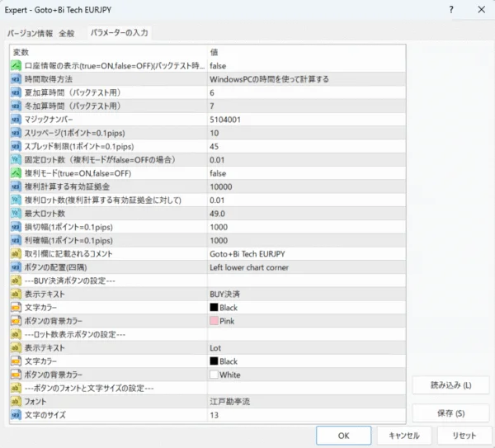Click the boolean icon beside 複利モード

[x=16, y=173]
